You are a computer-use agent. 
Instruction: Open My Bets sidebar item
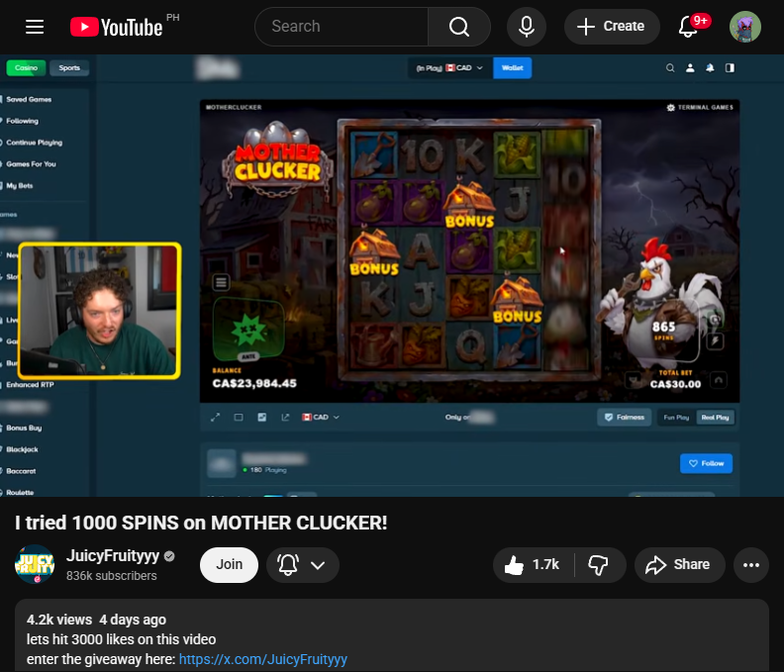pyautogui.click(x=19, y=185)
